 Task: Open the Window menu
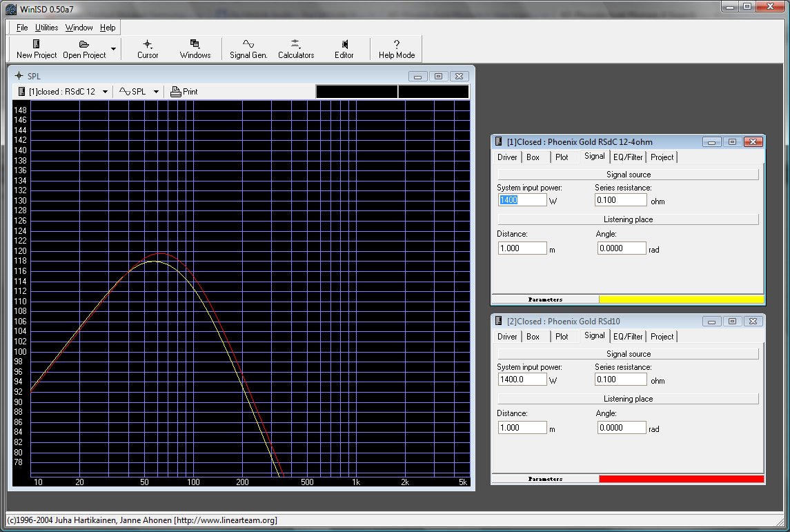click(79, 28)
